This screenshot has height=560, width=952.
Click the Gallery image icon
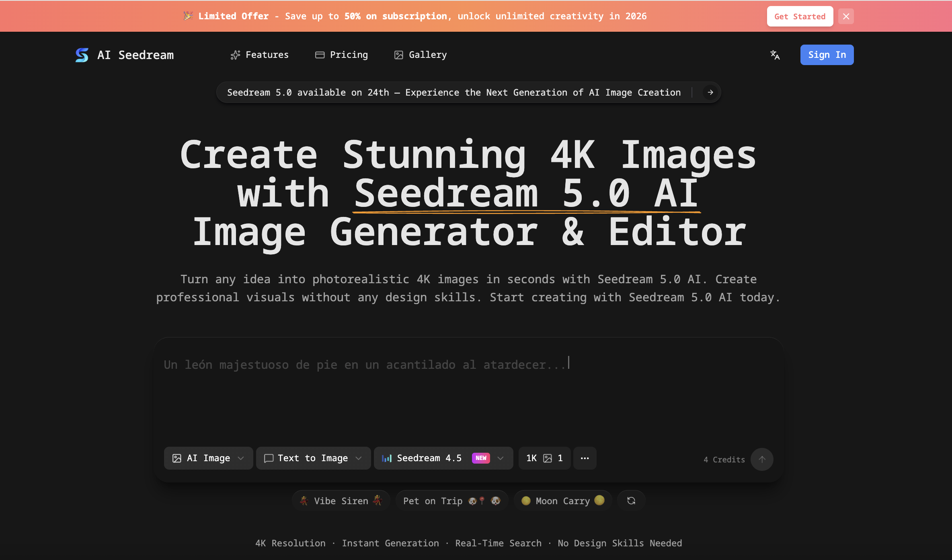tap(398, 55)
